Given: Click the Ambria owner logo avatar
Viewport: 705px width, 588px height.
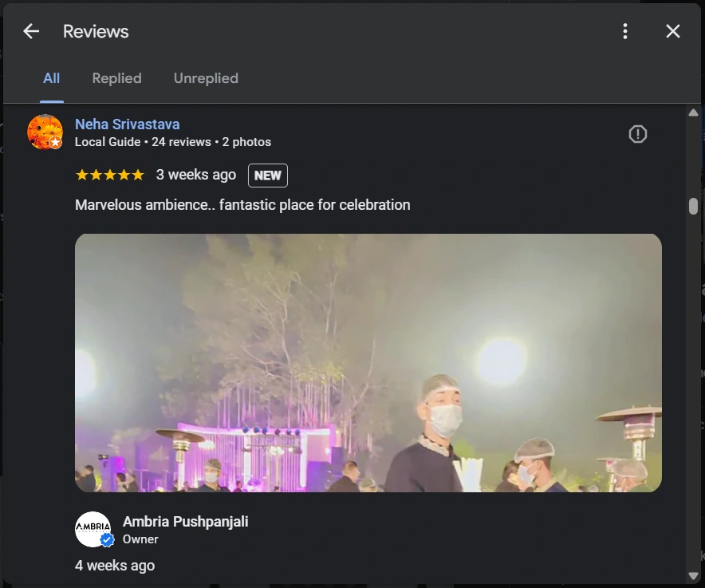Looking at the screenshot, I should (x=92, y=528).
